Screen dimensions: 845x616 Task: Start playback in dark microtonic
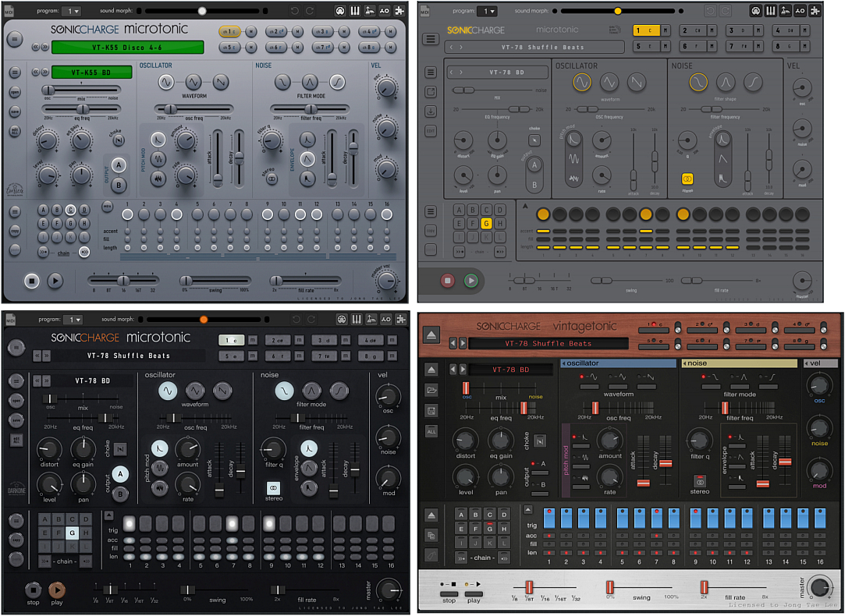click(x=57, y=589)
